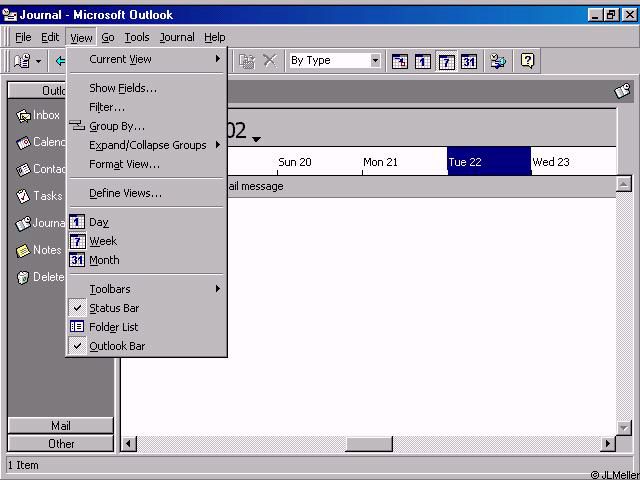
Task: Select Show Fields menu entry
Action: [146, 88]
